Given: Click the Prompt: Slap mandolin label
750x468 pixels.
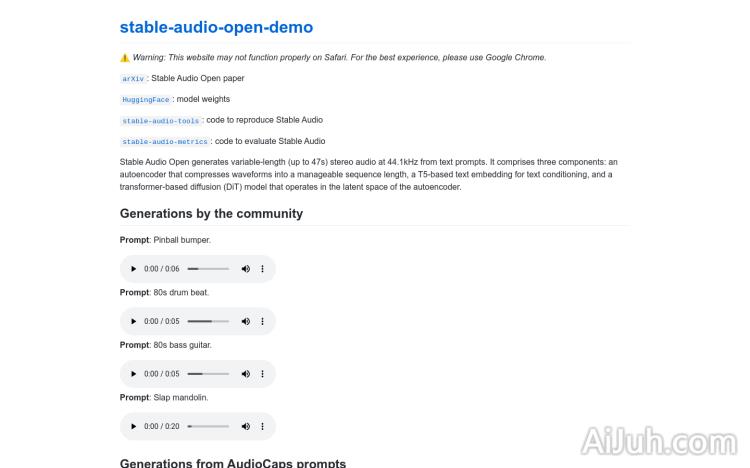Looking at the screenshot, I should click(164, 398).
